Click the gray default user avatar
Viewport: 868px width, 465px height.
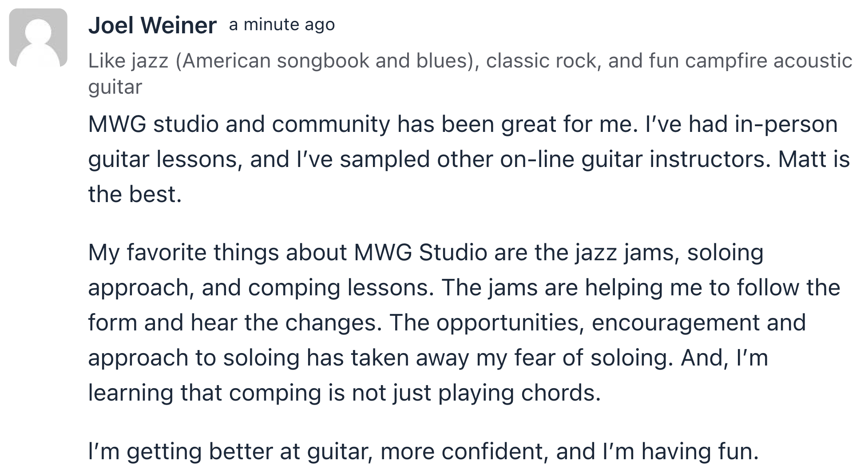pos(38,38)
